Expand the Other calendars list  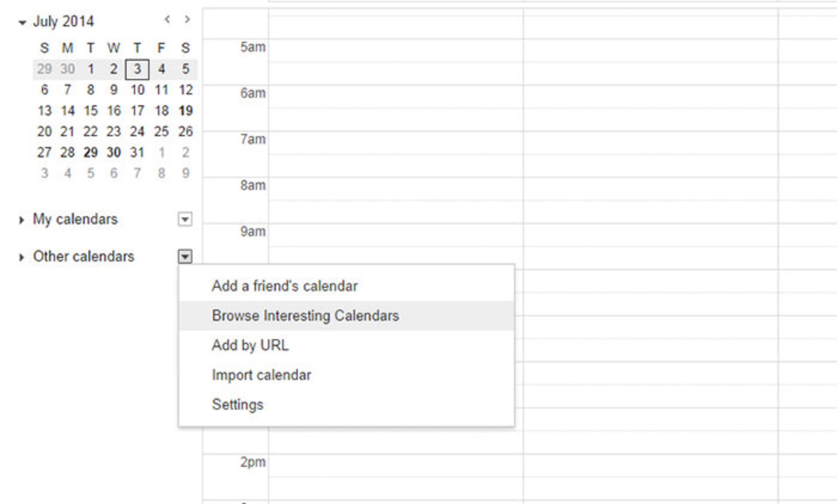point(21,257)
